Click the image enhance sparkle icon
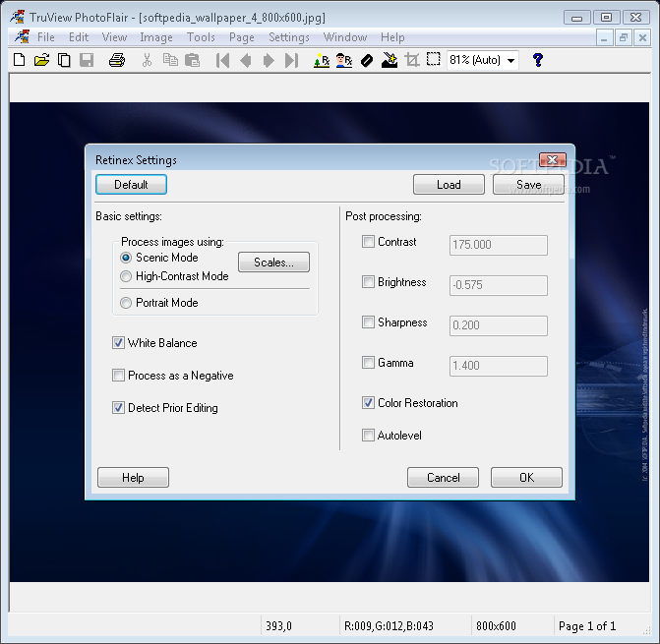This screenshot has height=644, width=660. [x=390, y=60]
